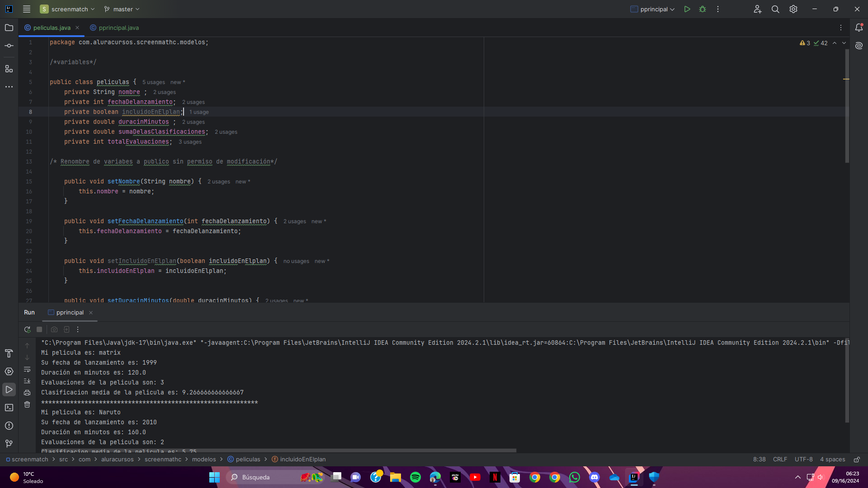Open 4 spaces indent selector
The width and height of the screenshot is (868, 488).
[832, 460]
